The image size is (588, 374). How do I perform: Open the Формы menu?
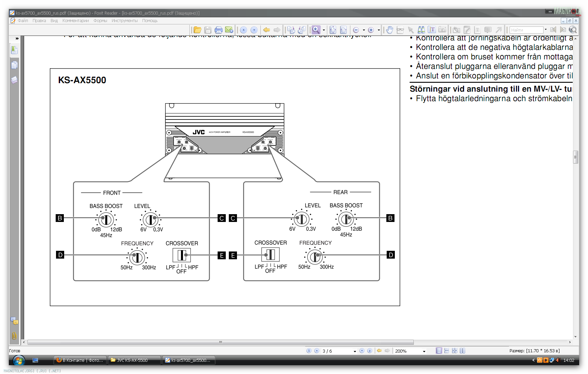click(x=100, y=21)
